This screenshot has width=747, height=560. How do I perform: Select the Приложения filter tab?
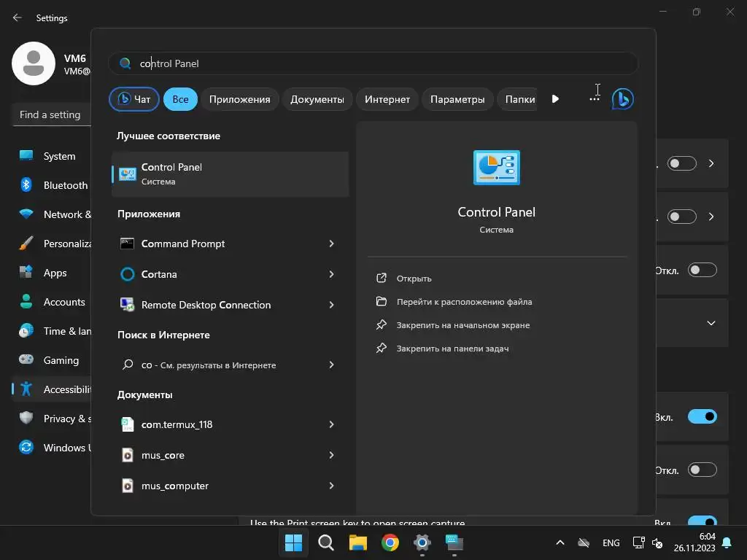239,99
